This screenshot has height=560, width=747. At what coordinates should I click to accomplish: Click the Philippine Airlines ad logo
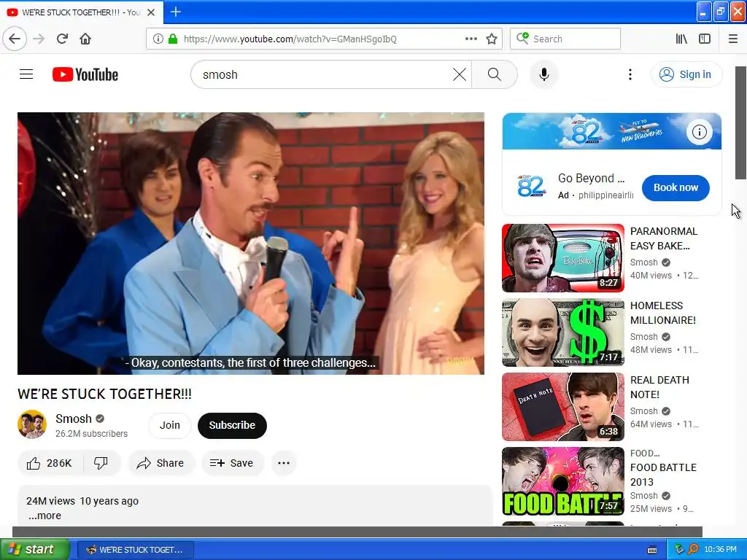coord(531,187)
